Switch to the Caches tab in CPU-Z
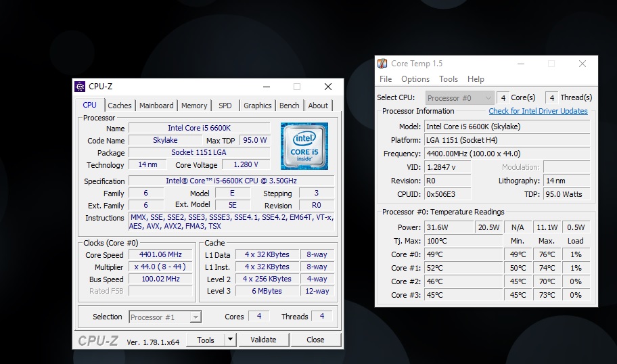The height and width of the screenshot is (364, 617). coord(120,106)
